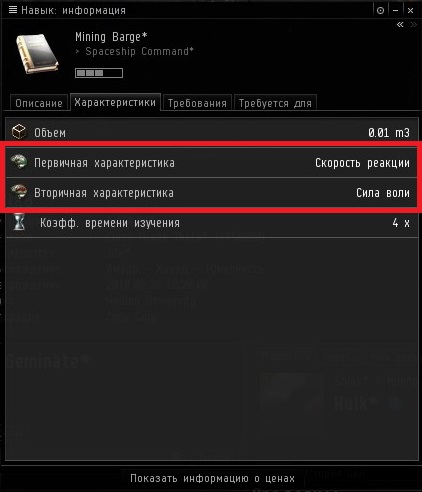Screen dimensions: 422x492
Task: Open the window hamburger menu icon
Action: [13, 10]
